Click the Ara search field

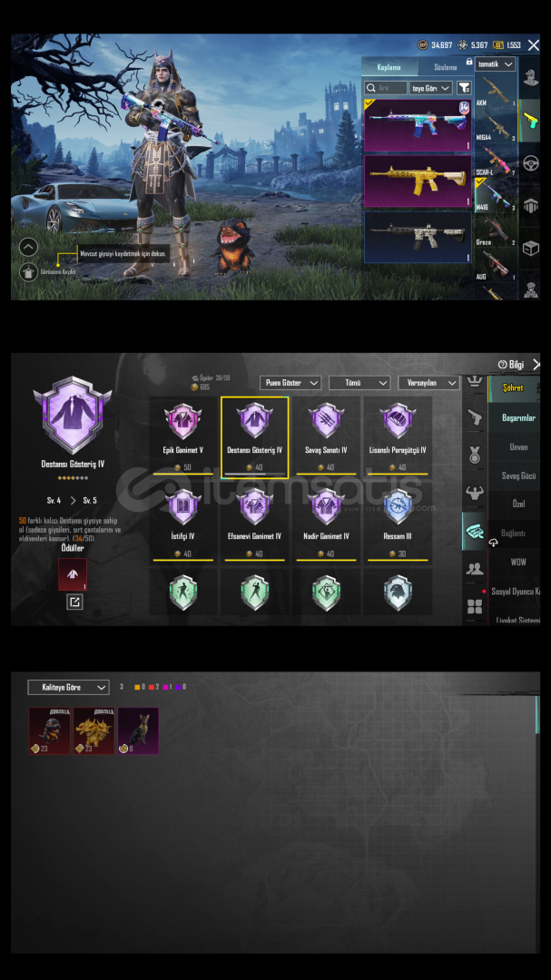(x=386, y=88)
